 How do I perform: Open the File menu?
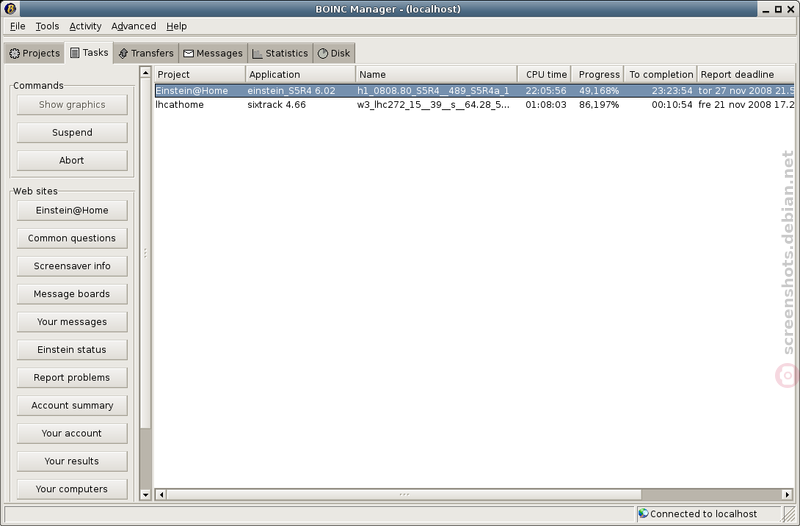point(17,26)
